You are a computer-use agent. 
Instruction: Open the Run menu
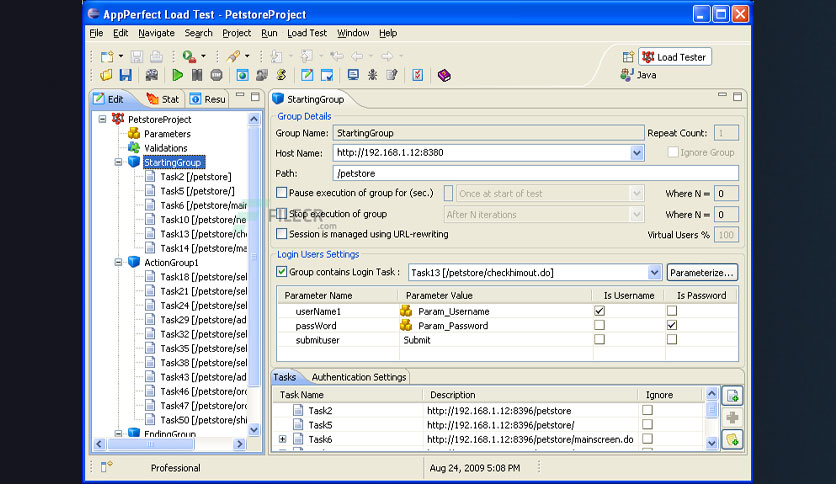(x=269, y=33)
